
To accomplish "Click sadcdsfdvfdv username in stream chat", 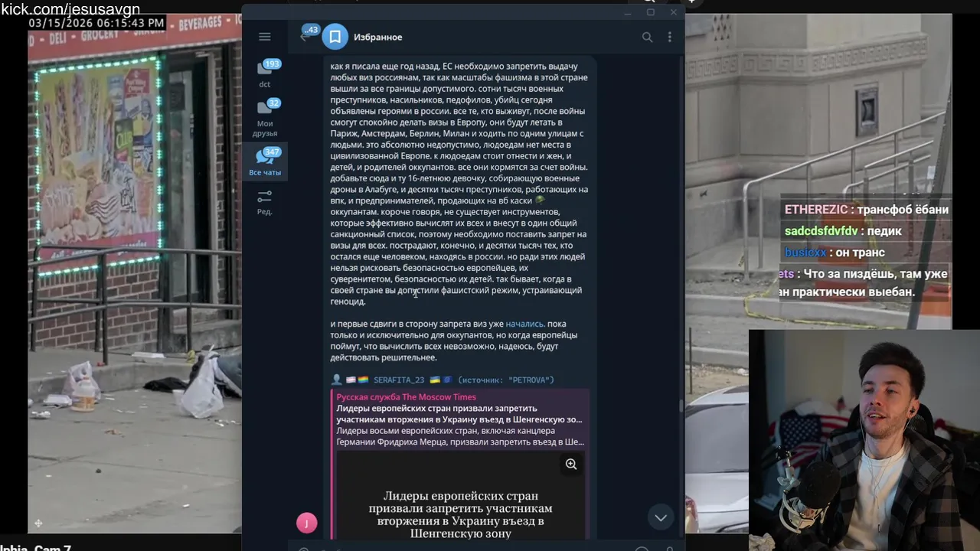I will tap(821, 231).
